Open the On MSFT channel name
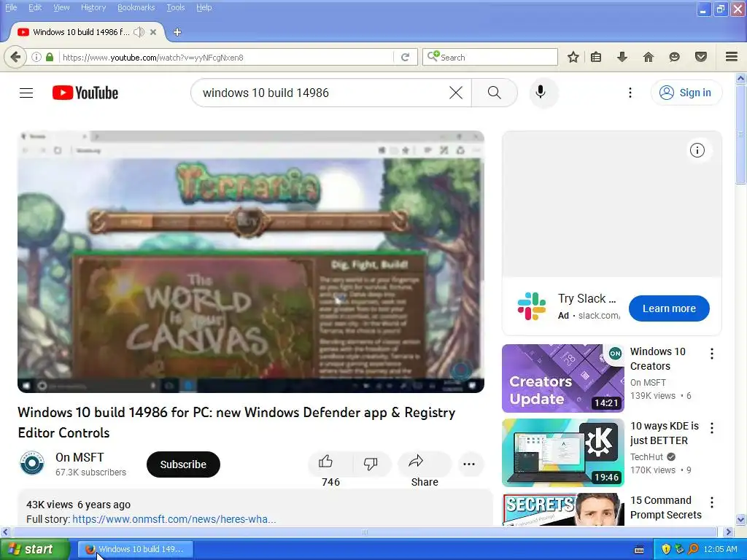This screenshot has height=560, width=747. pos(80,457)
